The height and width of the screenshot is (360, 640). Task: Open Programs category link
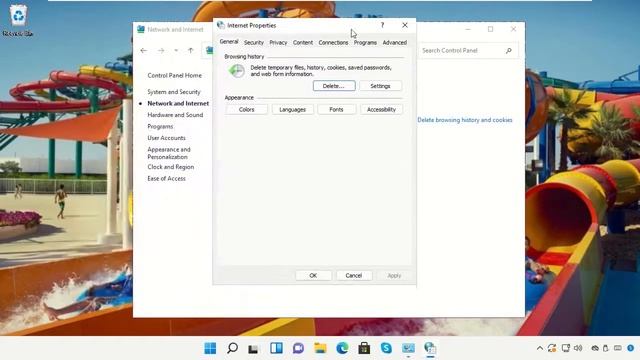(x=160, y=127)
